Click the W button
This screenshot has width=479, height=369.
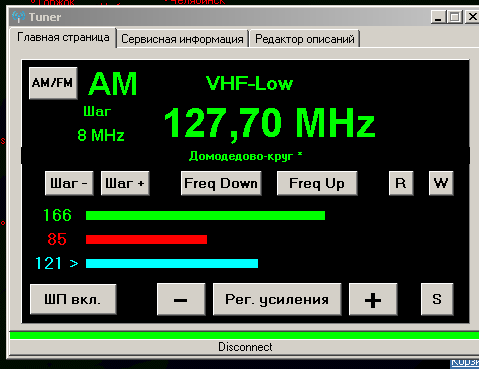pos(441,183)
